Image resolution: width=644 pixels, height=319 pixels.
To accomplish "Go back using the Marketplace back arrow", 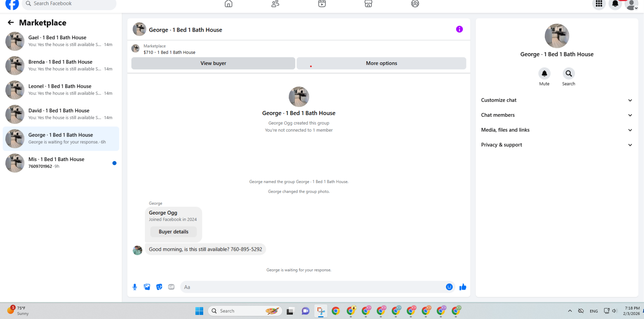I will [11, 22].
